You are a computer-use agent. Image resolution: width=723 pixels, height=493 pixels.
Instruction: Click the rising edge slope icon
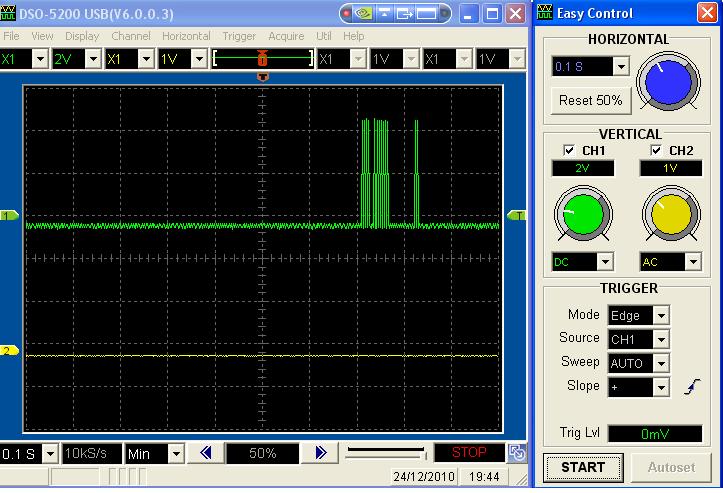click(691, 387)
